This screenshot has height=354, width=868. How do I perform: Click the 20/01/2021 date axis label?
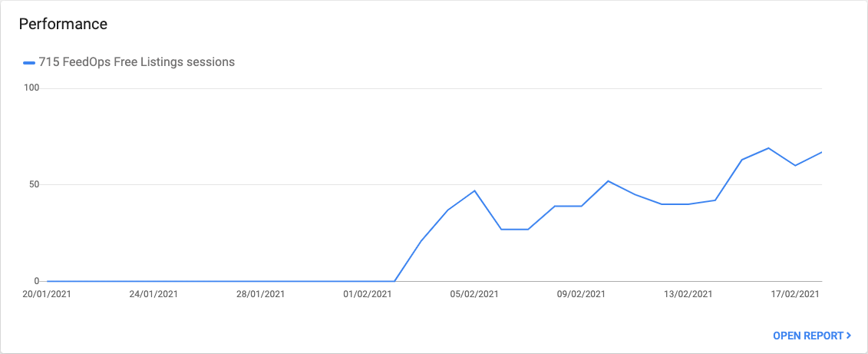[x=46, y=294]
